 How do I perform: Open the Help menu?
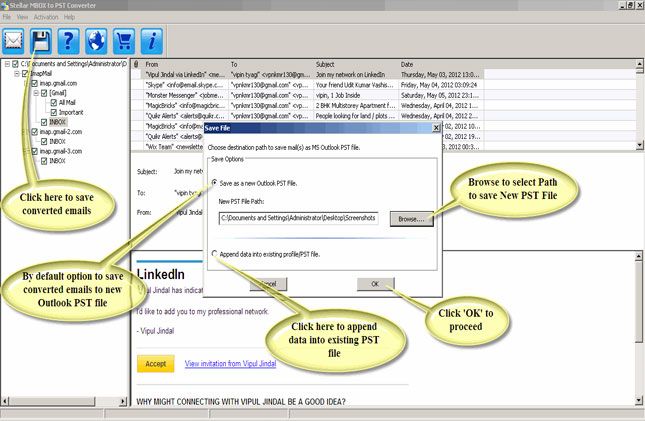coord(69,17)
